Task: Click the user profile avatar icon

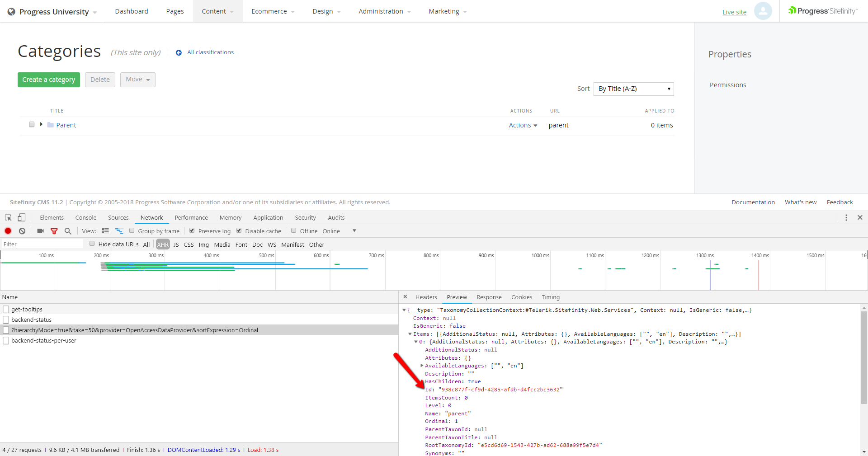Action: 763,11
